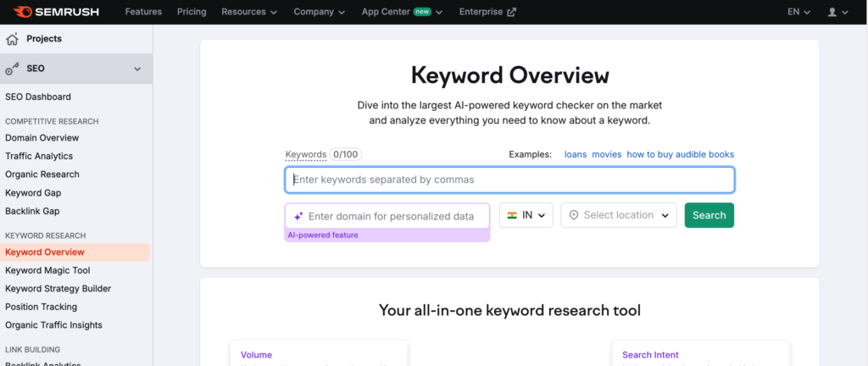Click the Volume card heading
This screenshot has height=366, width=868.
pyautogui.click(x=256, y=355)
